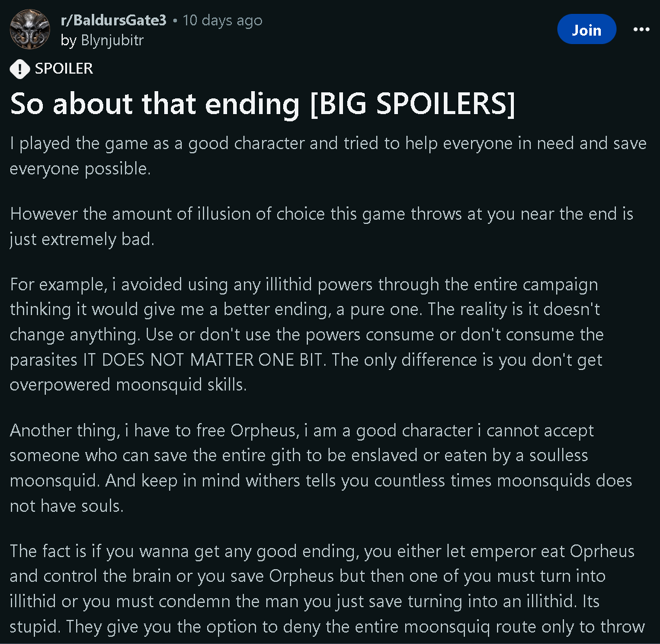This screenshot has width=660, height=644.
Task: Click paragraph starting "Another thing, i have"
Action: point(321,468)
